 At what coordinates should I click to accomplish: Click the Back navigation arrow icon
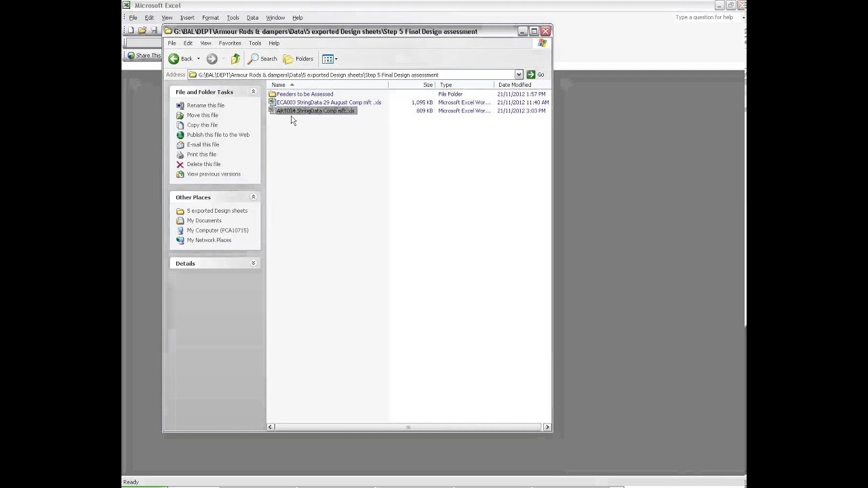(x=174, y=59)
